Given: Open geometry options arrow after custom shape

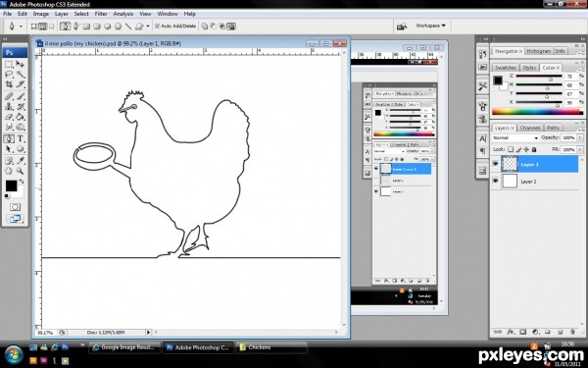Looking at the screenshot, I should (x=148, y=26).
